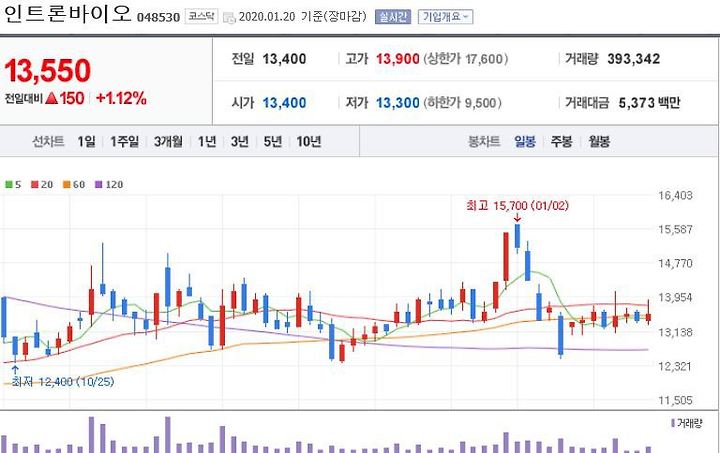
Task: Switch to 월봉 candle chart
Action: [599, 141]
